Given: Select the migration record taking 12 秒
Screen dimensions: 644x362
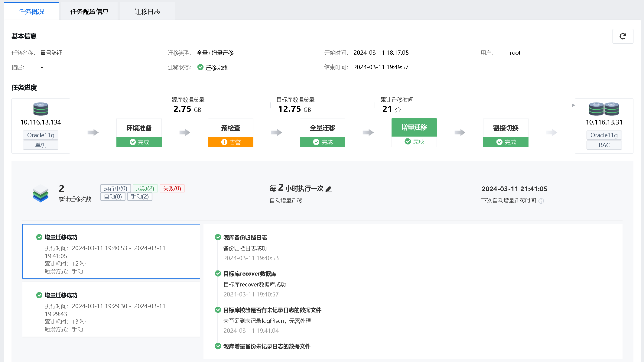Looking at the screenshot, I should click(x=111, y=251).
